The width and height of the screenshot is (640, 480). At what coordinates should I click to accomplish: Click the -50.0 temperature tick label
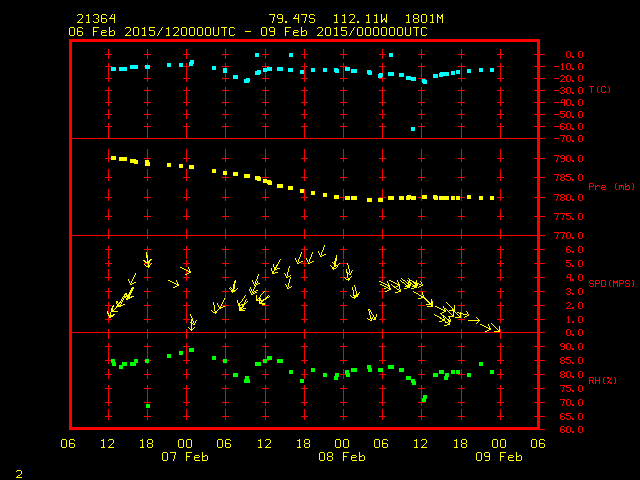click(x=569, y=115)
